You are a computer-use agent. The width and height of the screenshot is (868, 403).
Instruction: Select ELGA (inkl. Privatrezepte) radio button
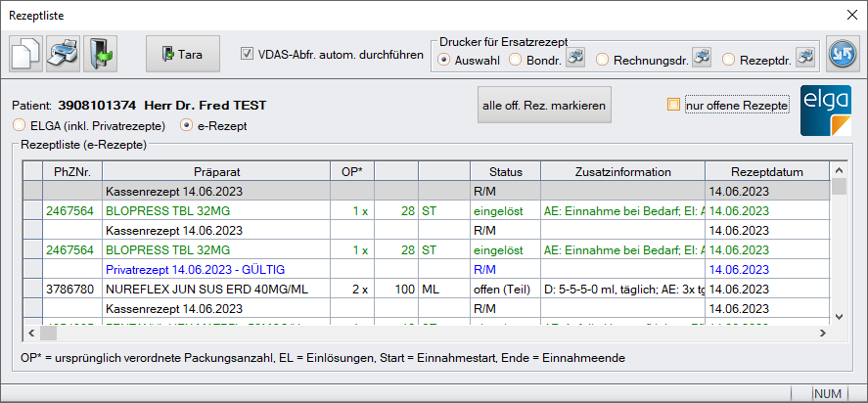point(20,125)
